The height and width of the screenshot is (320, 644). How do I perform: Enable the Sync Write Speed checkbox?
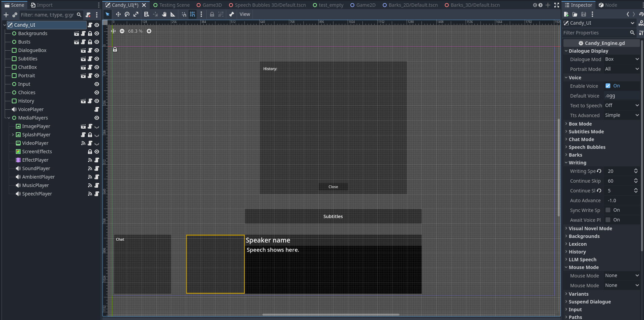(x=608, y=210)
